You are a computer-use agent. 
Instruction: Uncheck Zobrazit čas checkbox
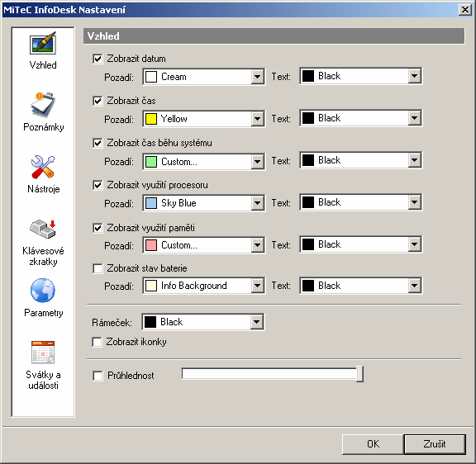coord(98,101)
